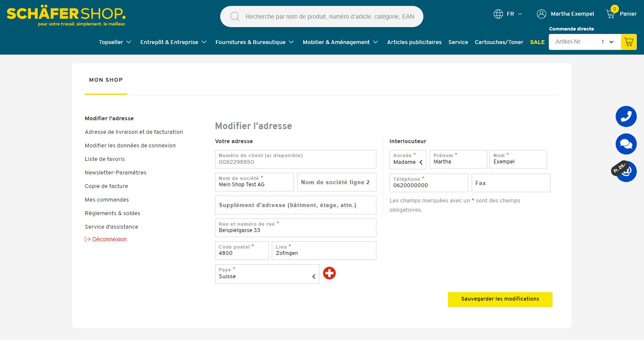
Task: Click the Artikel-Nr. input field
Action: coord(573,42)
